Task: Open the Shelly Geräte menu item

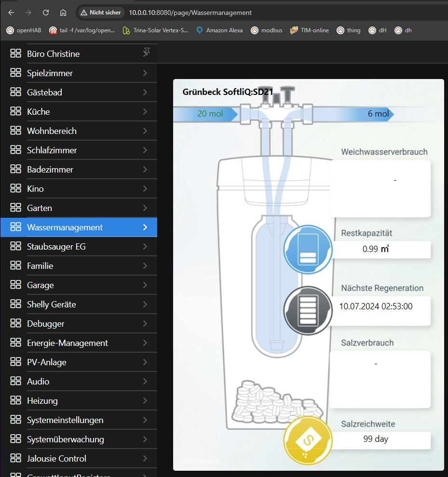Action: (51, 305)
